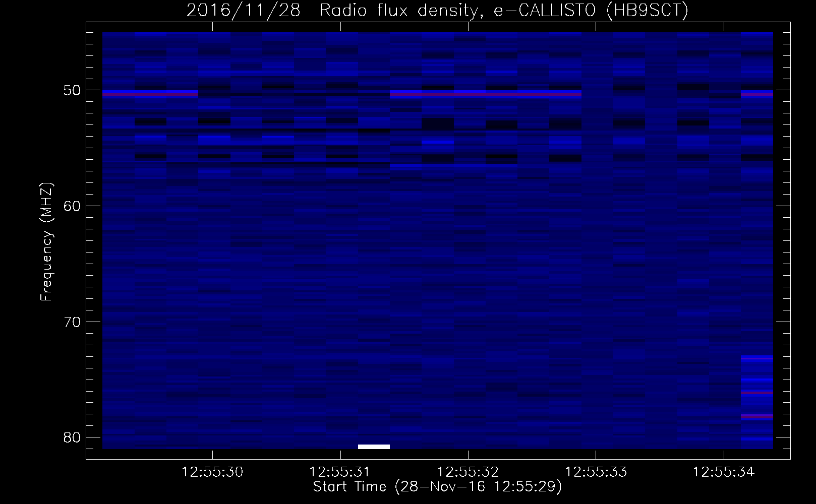816x504 pixels.
Task: Click the time tick label 12:55:30
Action: click(x=212, y=472)
